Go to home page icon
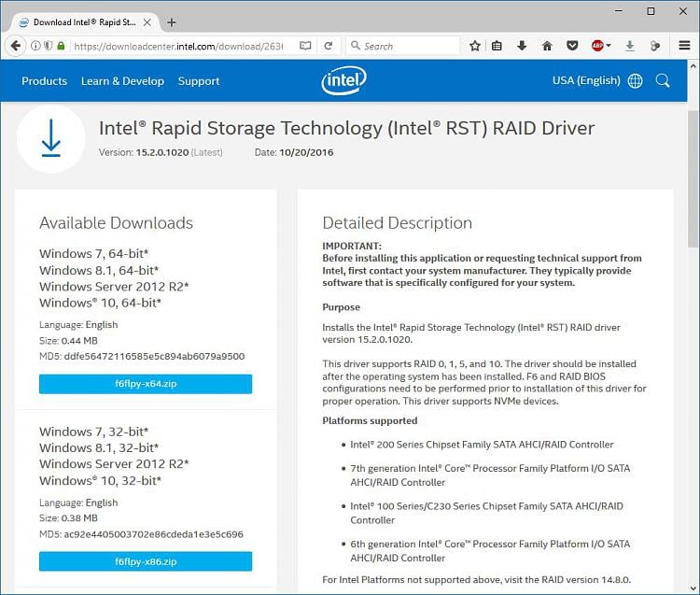Viewport: 700px width, 595px height. click(x=547, y=46)
